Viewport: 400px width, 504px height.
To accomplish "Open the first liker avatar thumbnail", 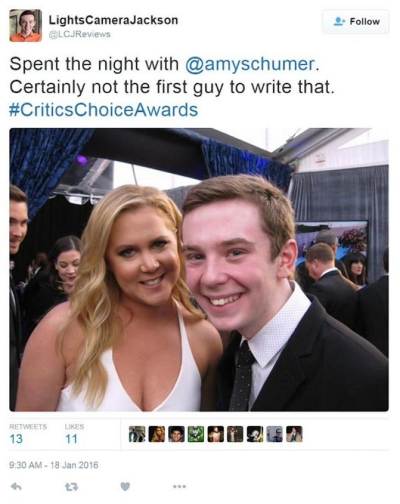I will [x=137, y=434].
